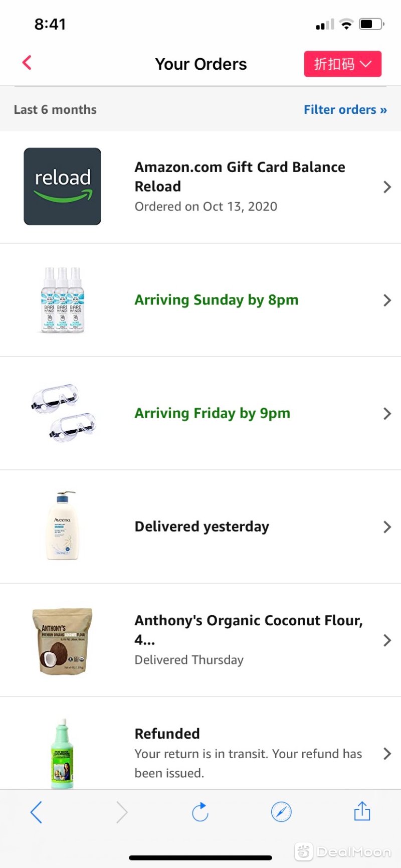The height and width of the screenshot is (868, 401).
Task: Select the hand sanitizer bottles thumbnail
Action: tap(63, 300)
